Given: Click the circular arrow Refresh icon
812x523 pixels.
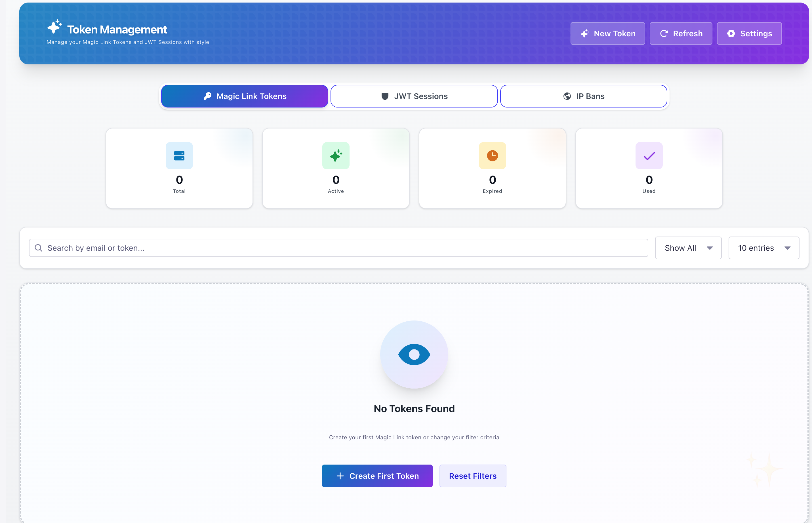Looking at the screenshot, I should tap(664, 34).
